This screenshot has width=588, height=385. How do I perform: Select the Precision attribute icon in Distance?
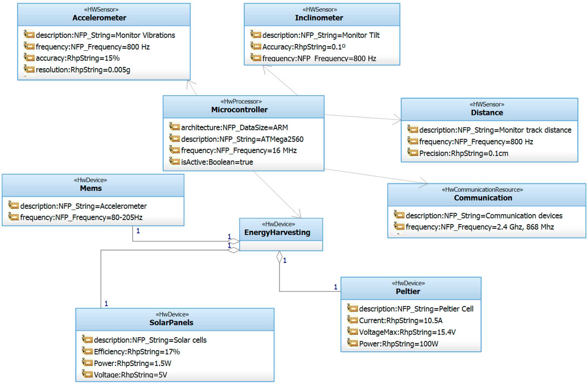[x=413, y=152]
